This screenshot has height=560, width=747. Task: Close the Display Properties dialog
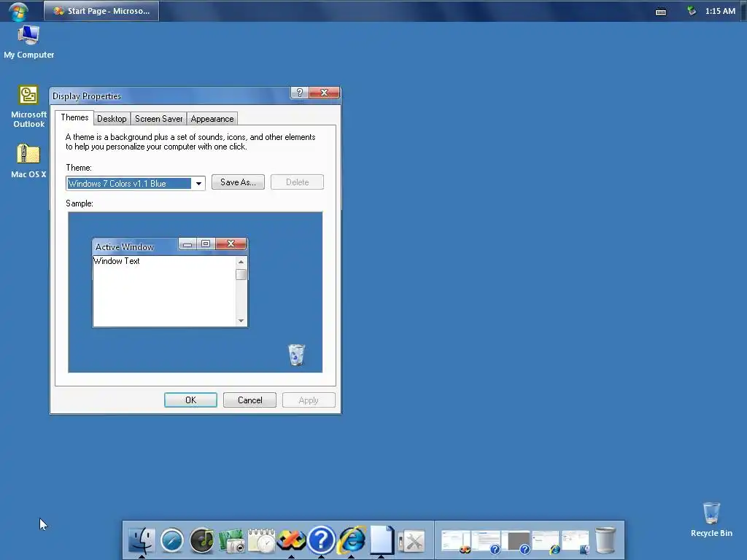point(325,93)
